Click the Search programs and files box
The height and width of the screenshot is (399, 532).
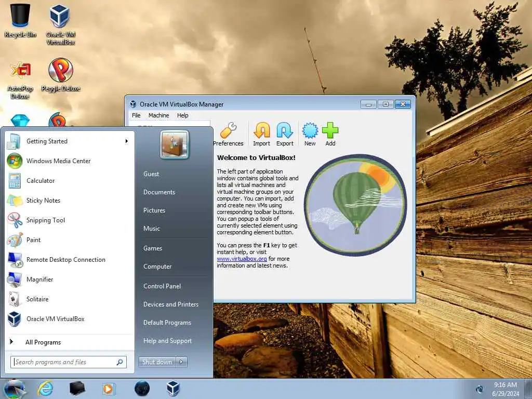(x=69, y=362)
